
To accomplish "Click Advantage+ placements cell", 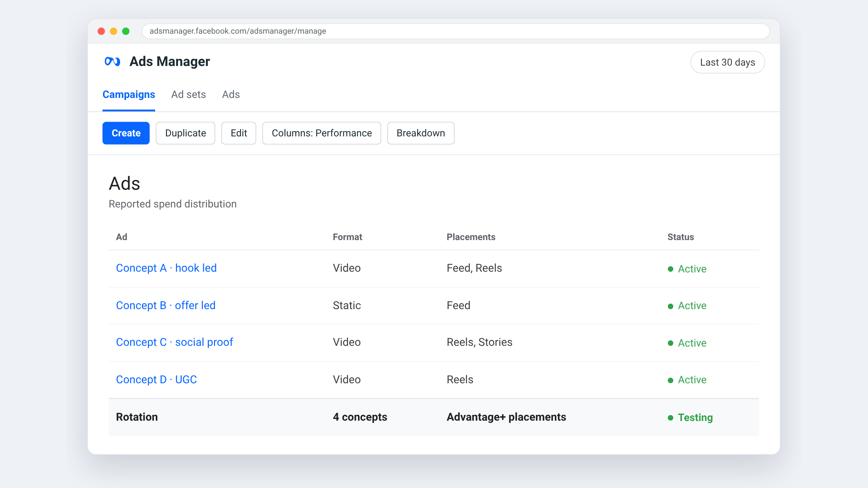I will click(506, 417).
